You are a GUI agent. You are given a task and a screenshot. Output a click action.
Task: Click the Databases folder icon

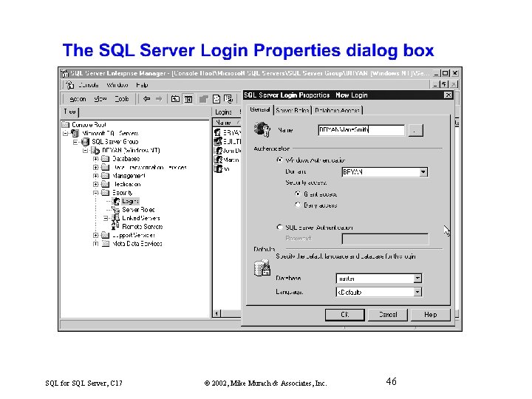[x=106, y=159]
